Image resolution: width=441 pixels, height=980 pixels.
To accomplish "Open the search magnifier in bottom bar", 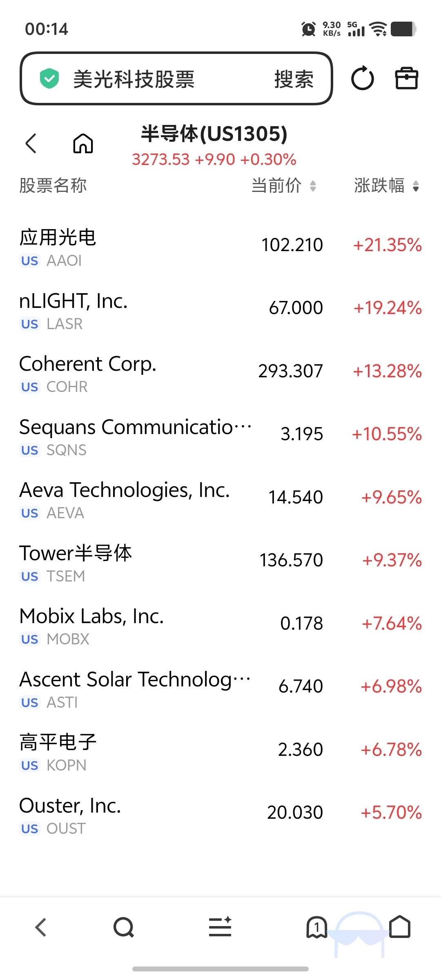I will pos(124,927).
